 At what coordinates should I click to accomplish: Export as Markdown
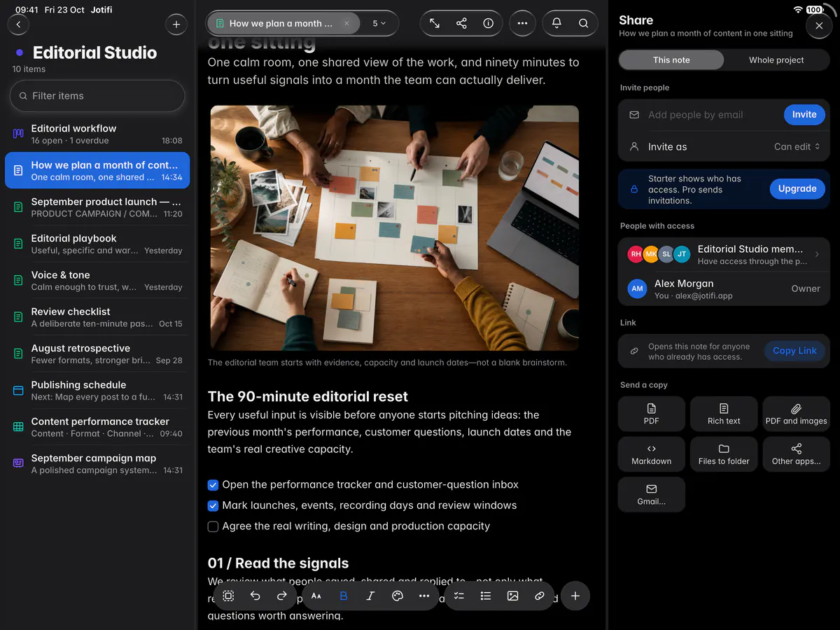pyautogui.click(x=652, y=454)
